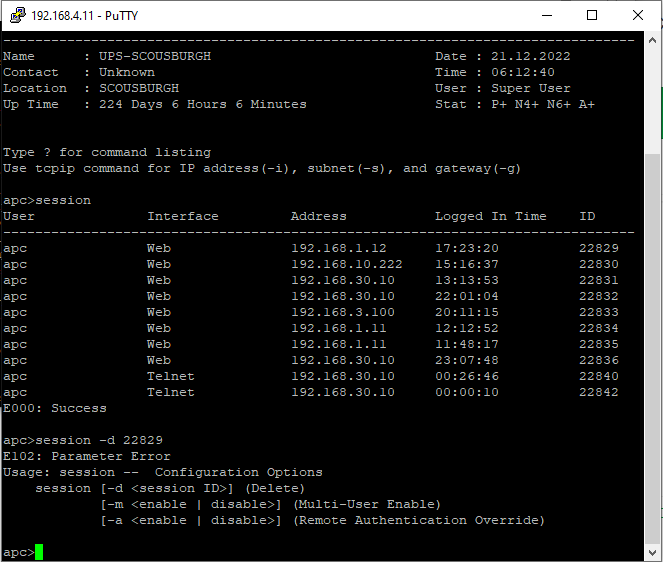Click the Up Time value 224 Days

click(138, 104)
